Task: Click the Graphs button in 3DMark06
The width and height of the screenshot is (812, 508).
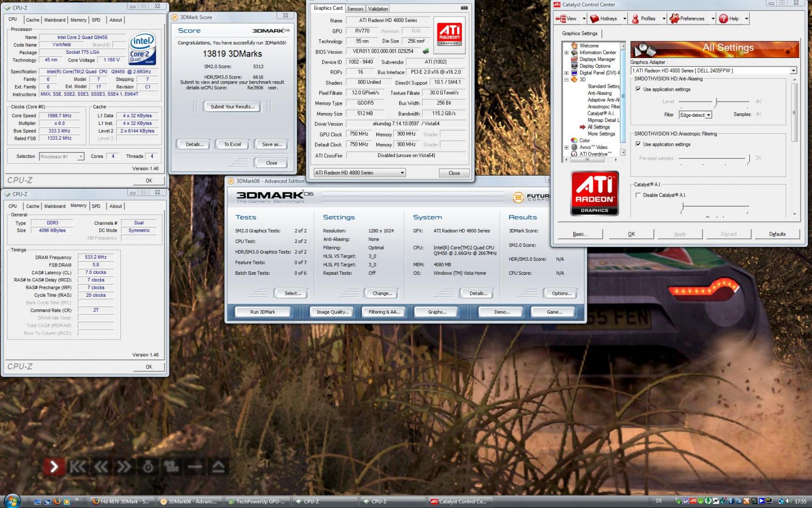Action: pyautogui.click(x=437, y=312)
